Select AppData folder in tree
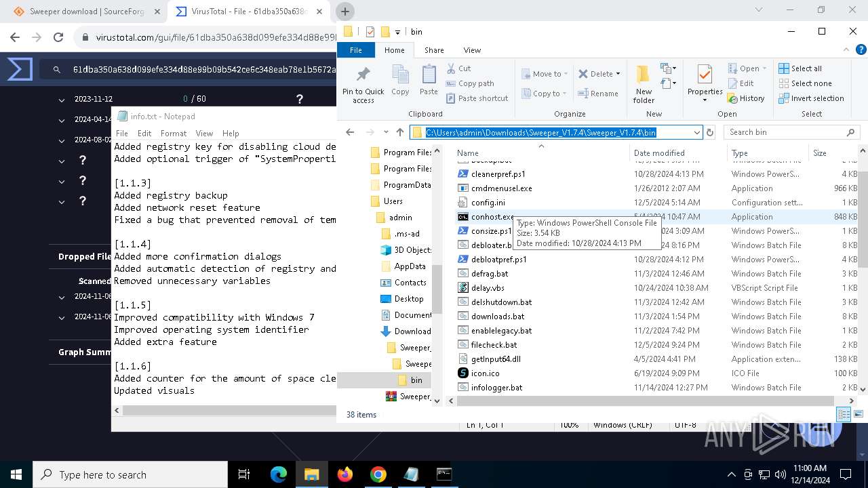This screenshot has width=868, height=488. [410, 266]
